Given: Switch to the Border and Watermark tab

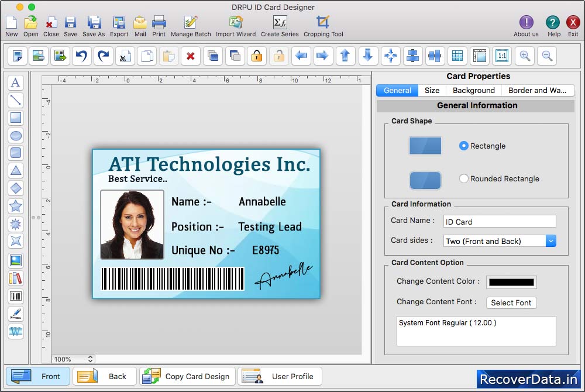Looking at the screenshot, I should [538, 90].
